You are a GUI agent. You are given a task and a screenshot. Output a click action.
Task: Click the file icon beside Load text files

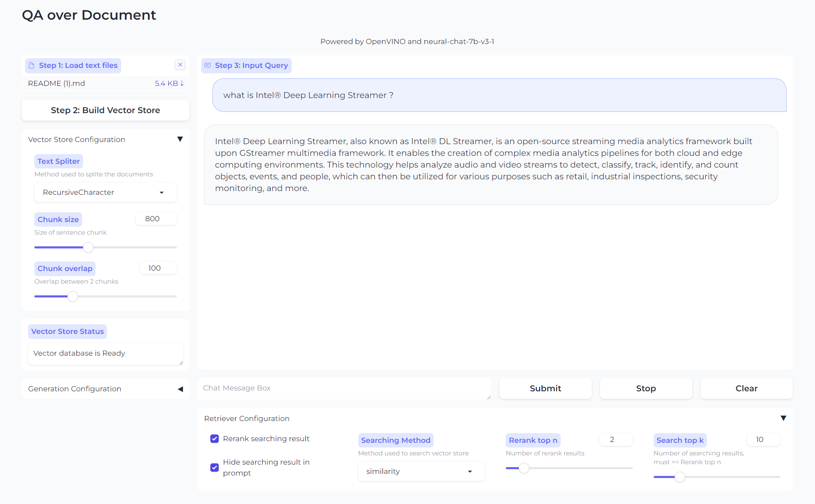pyautogui.click(x=31, y=65)
